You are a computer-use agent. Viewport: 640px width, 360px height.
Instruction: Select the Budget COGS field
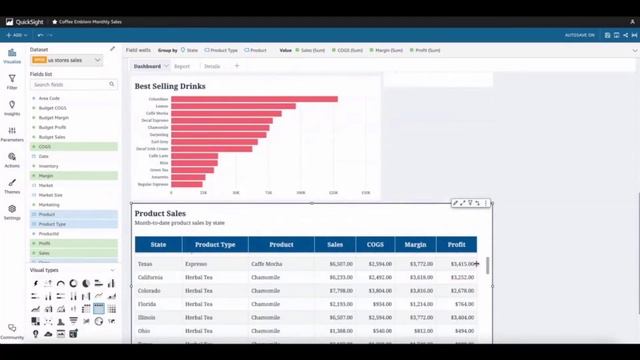[52, 108]
